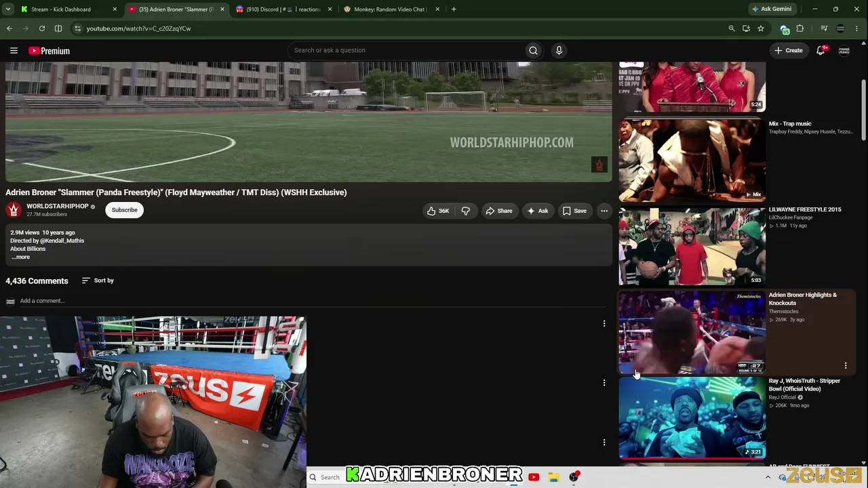
Task: Toggle the browser split view icon
Action: (x=58, y=28)
